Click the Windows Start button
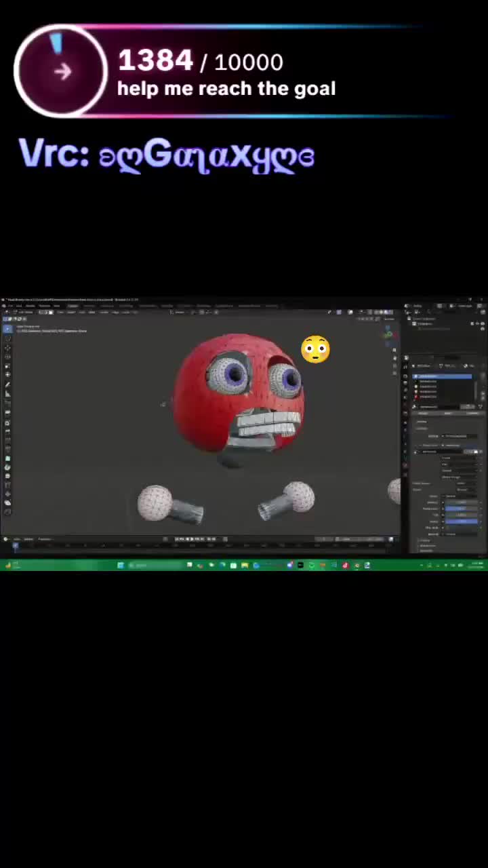 120,566
